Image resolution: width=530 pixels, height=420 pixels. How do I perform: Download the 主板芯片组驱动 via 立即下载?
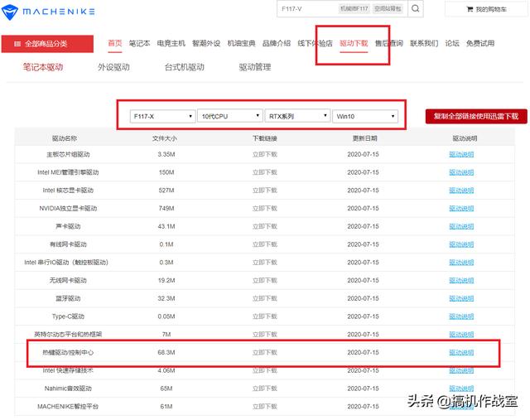(x=265, y=155)
